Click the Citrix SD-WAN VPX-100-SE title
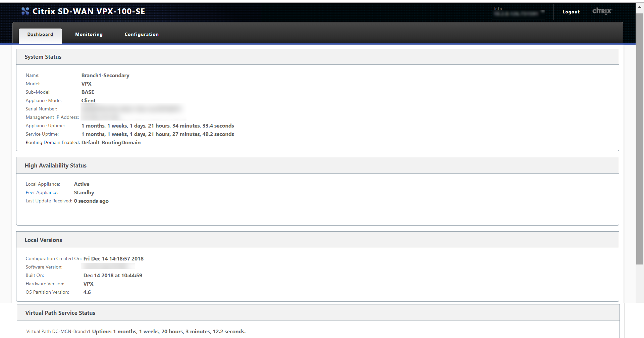Screen dimensions: 644x338 89,11
